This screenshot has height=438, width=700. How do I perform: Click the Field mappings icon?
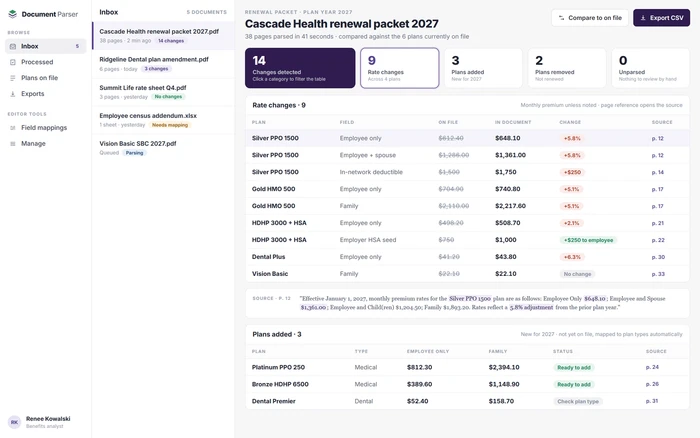click(13, 128)
